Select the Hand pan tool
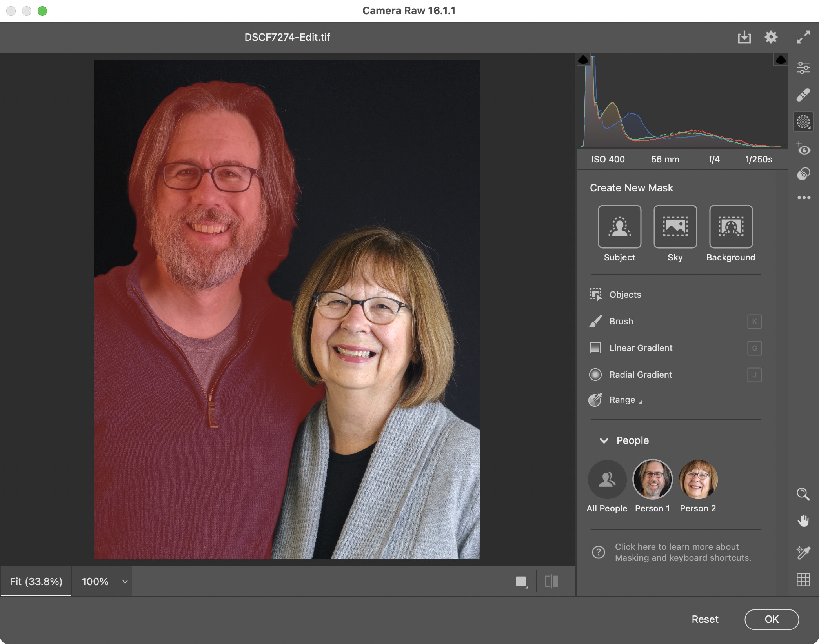 click(x=803, y=521)
